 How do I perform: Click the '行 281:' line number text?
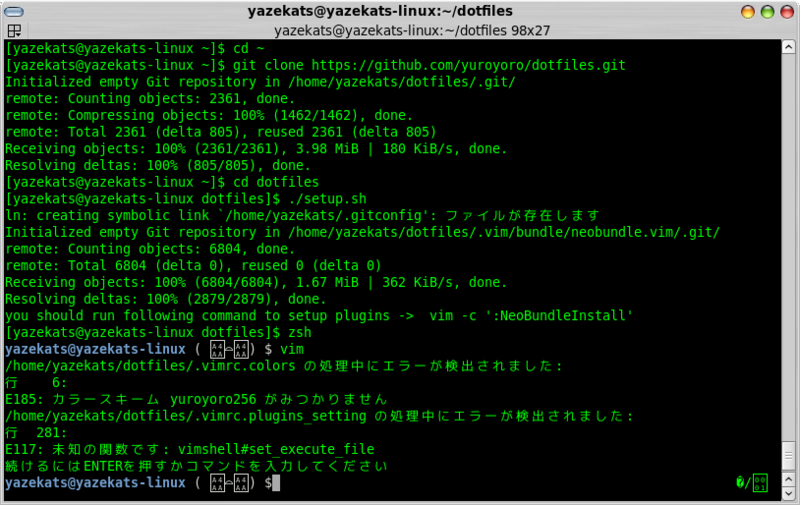pyautogui.click(x=36, y=433)
